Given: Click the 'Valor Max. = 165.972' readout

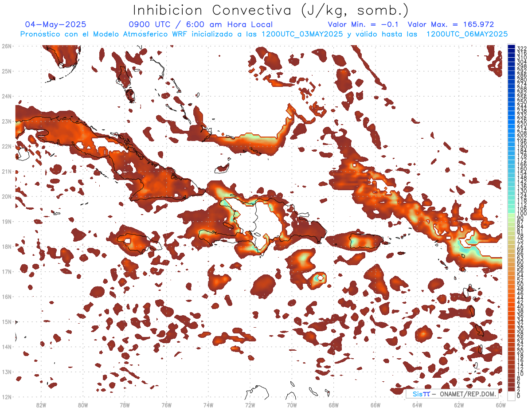Looking at the screenshot, I should [451, 25].
